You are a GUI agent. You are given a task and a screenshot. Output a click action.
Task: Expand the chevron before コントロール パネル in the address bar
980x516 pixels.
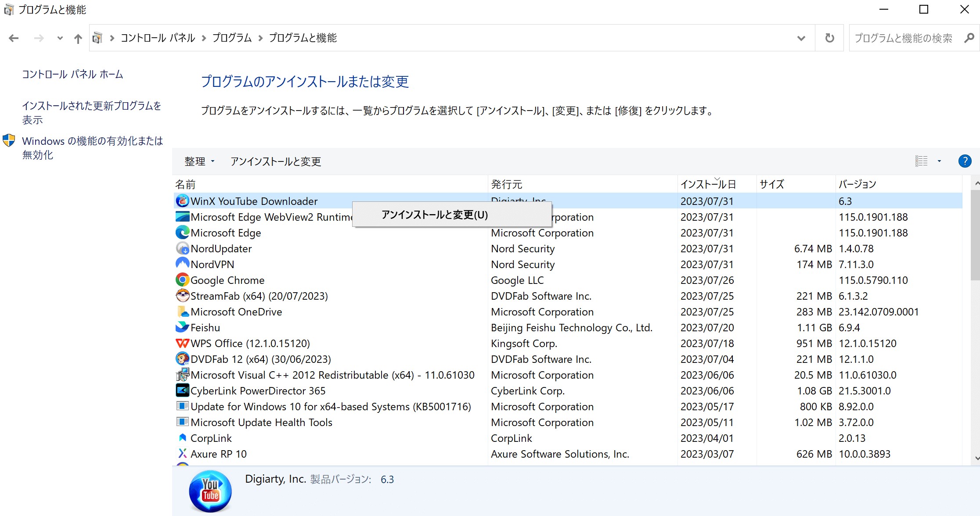point(112,38)
